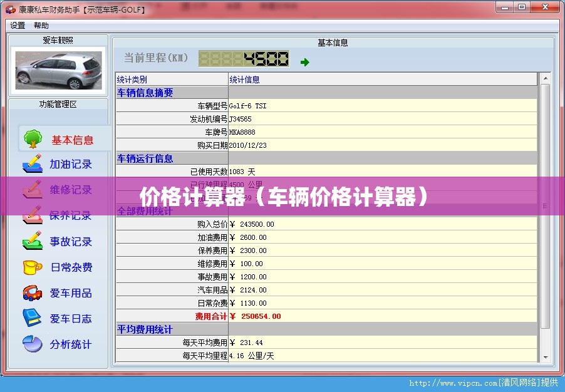Select the 车辆信息摘要 section row
565x392 pixels.
(x=326, y=93)
